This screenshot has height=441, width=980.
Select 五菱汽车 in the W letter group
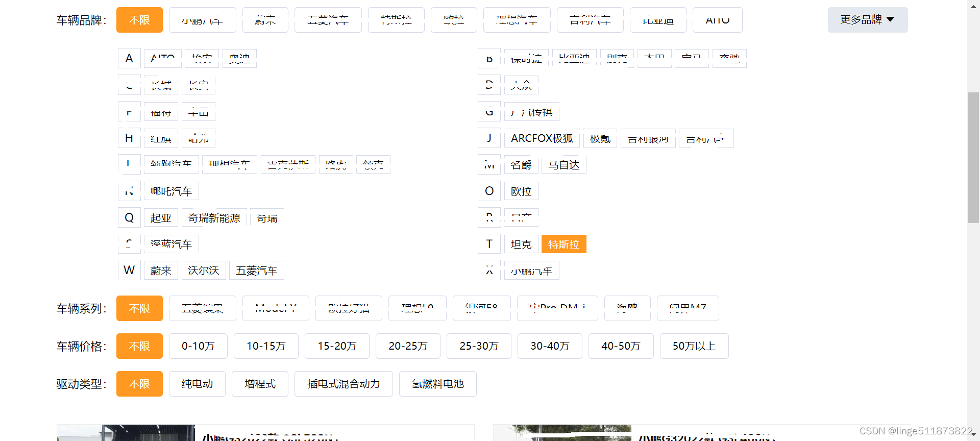tap(256, 271)
